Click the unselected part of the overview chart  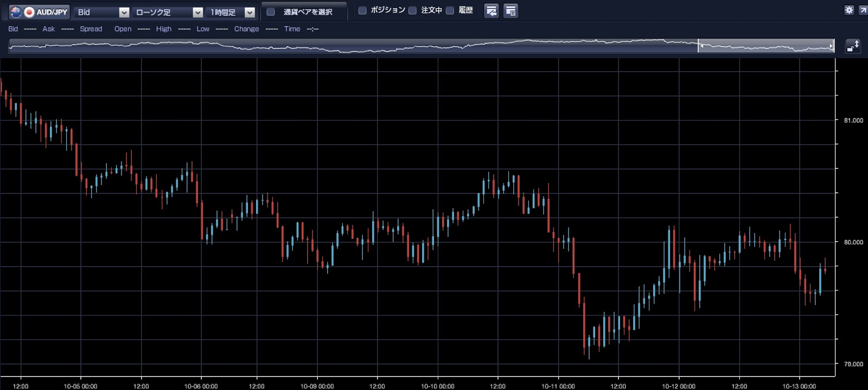tap(353, 46)
